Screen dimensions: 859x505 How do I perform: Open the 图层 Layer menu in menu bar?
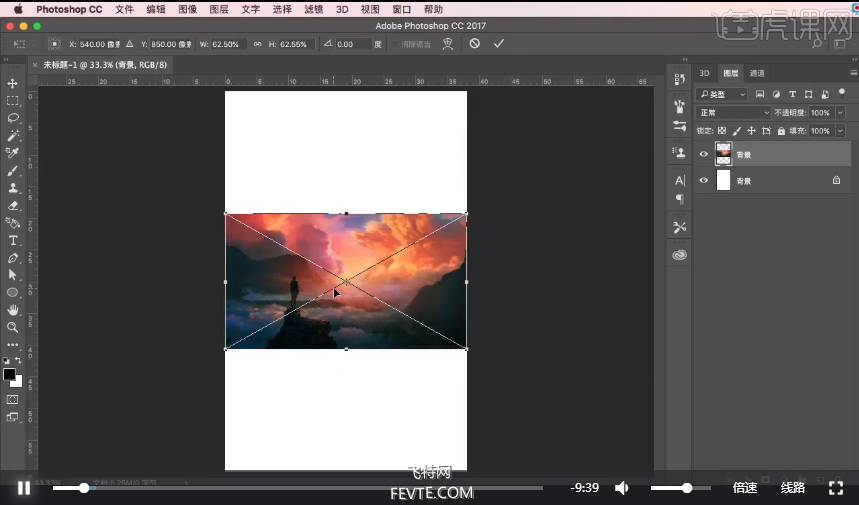(x=219, y=9)
